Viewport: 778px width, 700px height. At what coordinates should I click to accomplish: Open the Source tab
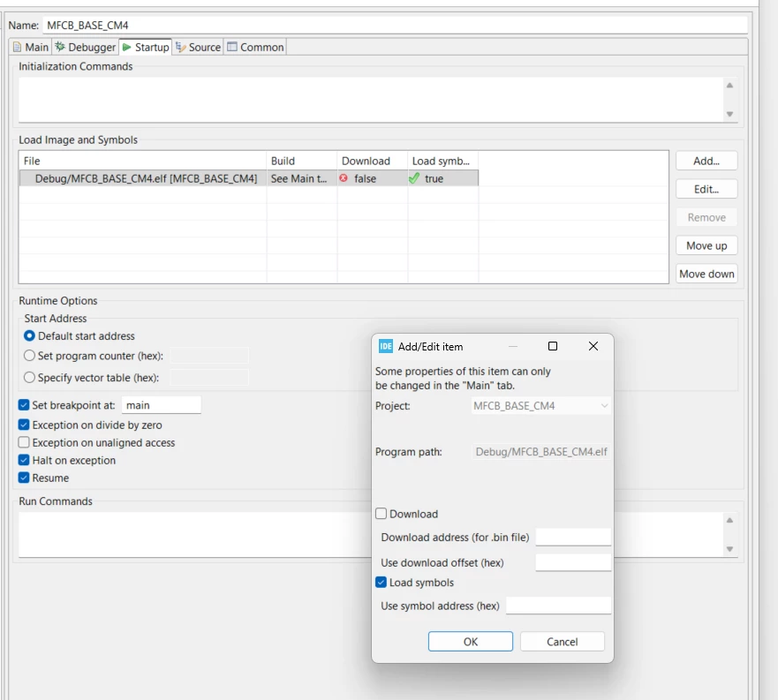tap(198, 47)
